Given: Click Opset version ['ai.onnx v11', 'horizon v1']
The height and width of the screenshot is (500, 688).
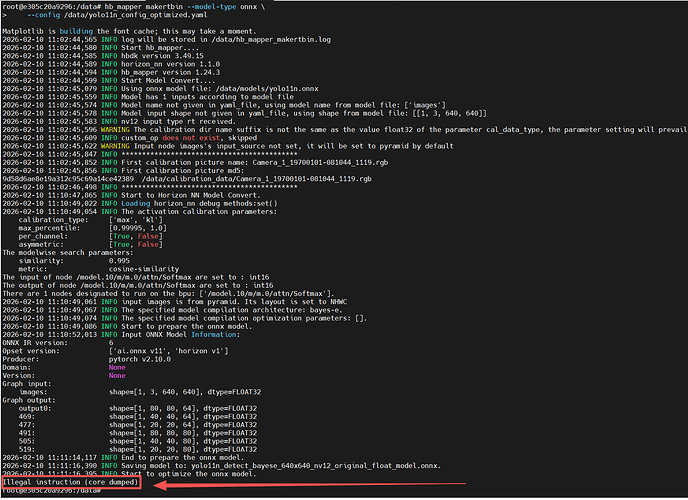Looking at the screenshot, I should (168, 351).
